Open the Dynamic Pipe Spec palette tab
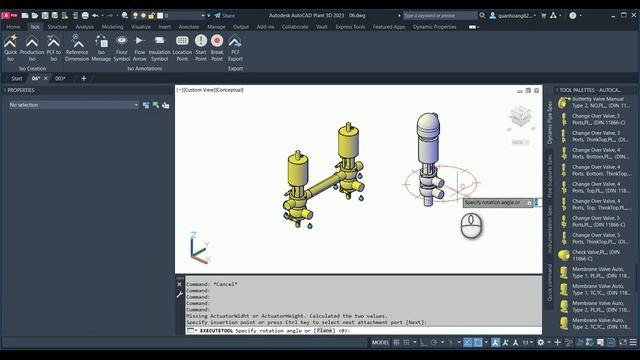This screenshot has width=640, height=360. point(549,122)
